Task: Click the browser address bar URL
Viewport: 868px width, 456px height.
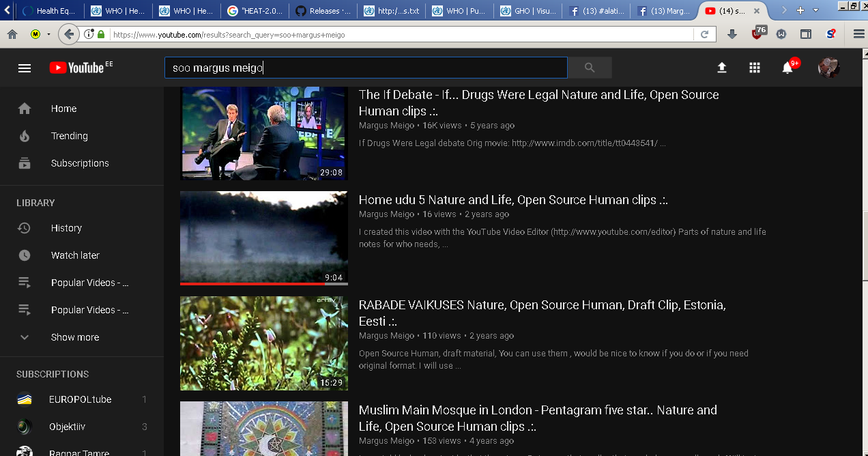Action: [x=229, y=34]
